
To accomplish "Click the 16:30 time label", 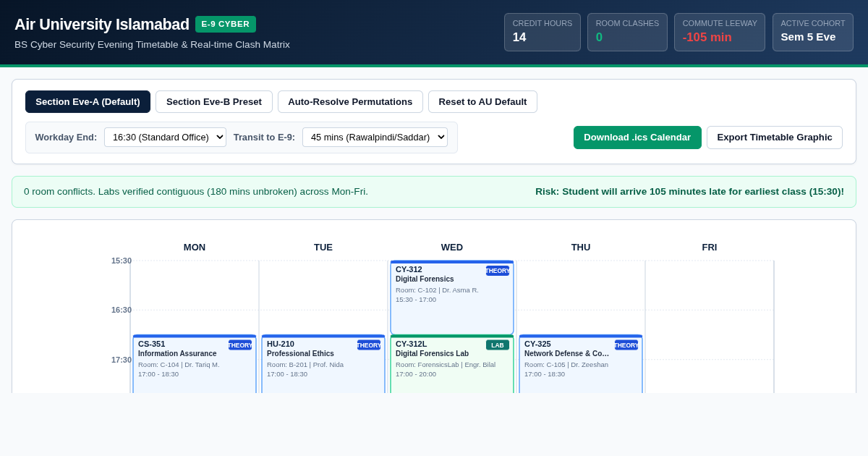I will pos(122,310).
